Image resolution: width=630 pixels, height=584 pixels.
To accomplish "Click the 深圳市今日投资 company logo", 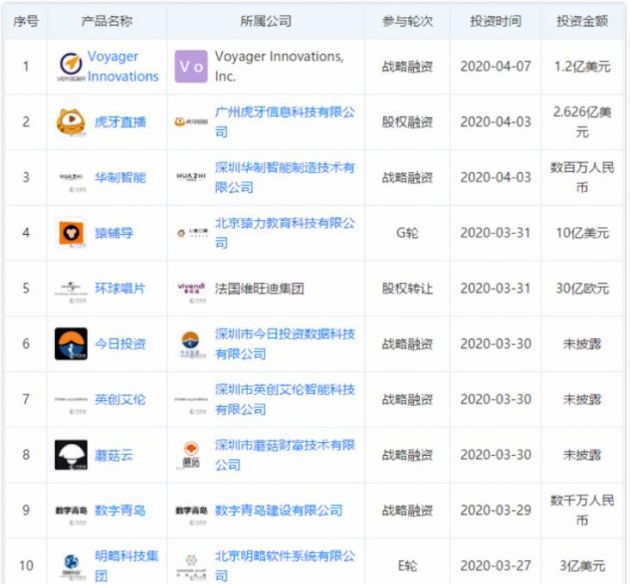I will 190,344.
